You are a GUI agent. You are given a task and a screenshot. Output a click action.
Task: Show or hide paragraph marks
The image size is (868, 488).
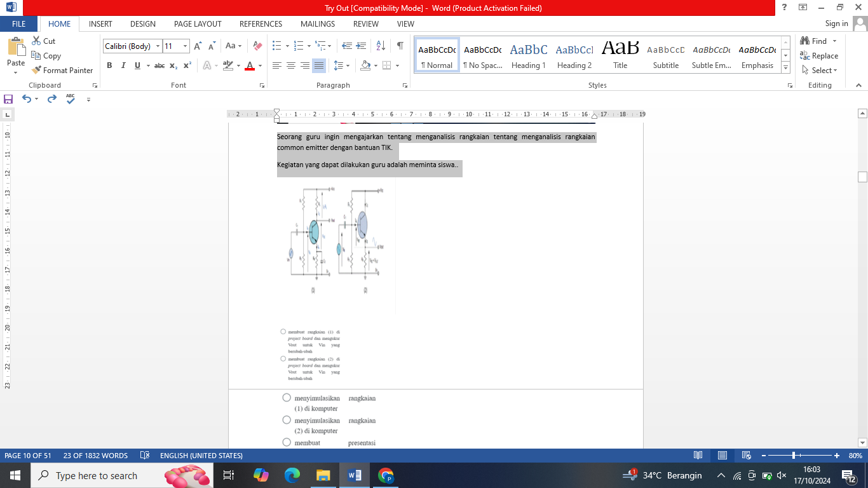pos(400,46)
